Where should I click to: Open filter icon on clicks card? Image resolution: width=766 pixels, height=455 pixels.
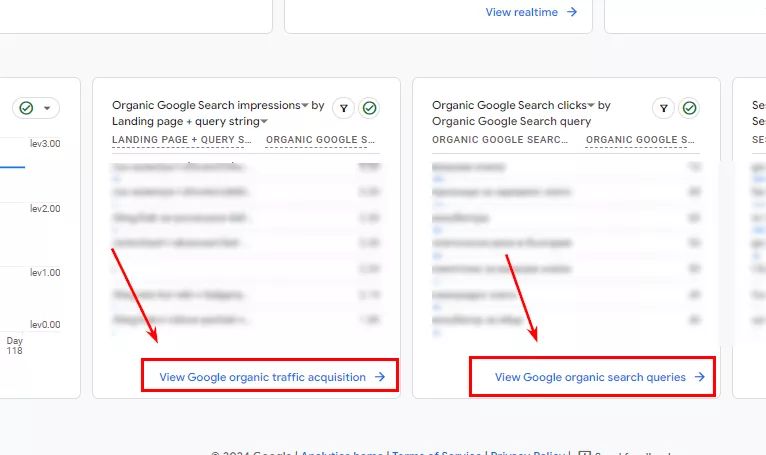663,108
